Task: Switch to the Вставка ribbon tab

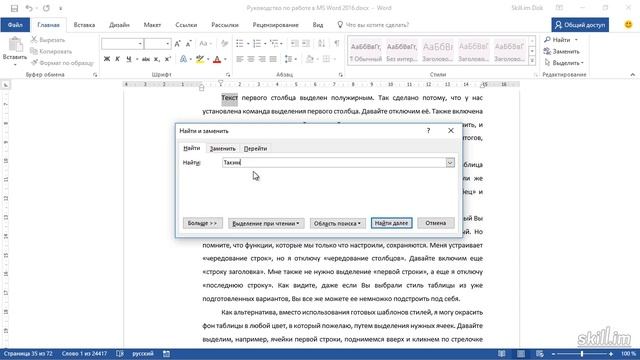Action: 84,25
